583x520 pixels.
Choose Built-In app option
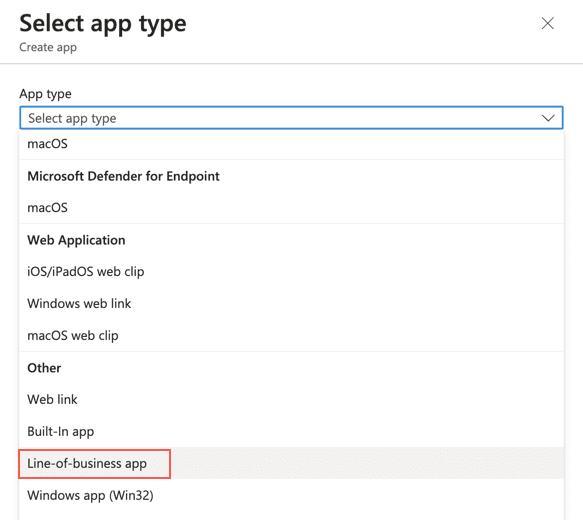coord(292,431)
